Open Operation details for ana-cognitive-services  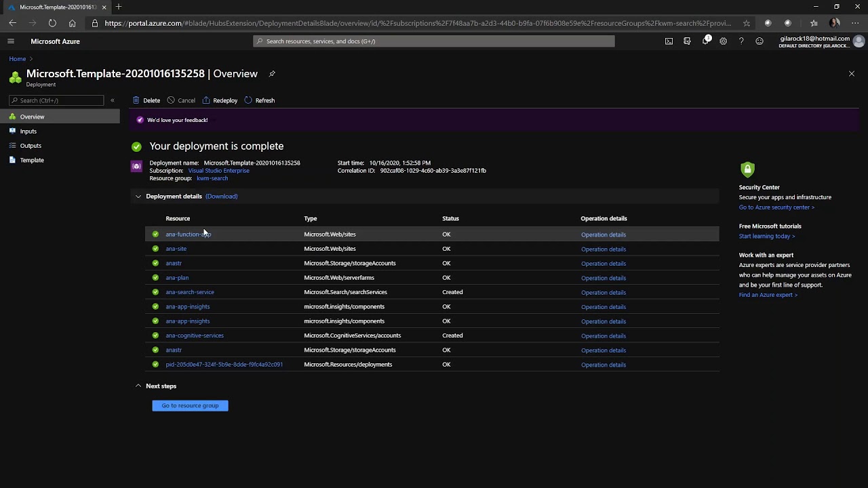point(603,336)
